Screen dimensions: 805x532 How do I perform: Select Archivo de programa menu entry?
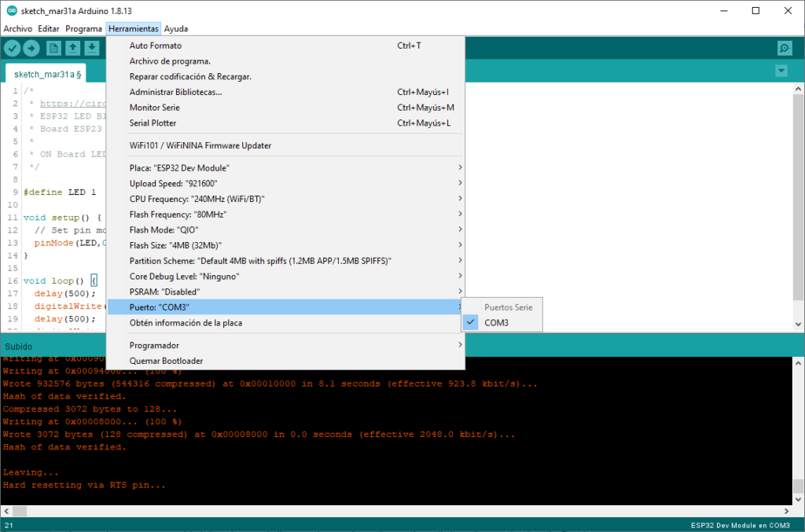point(286,61)
